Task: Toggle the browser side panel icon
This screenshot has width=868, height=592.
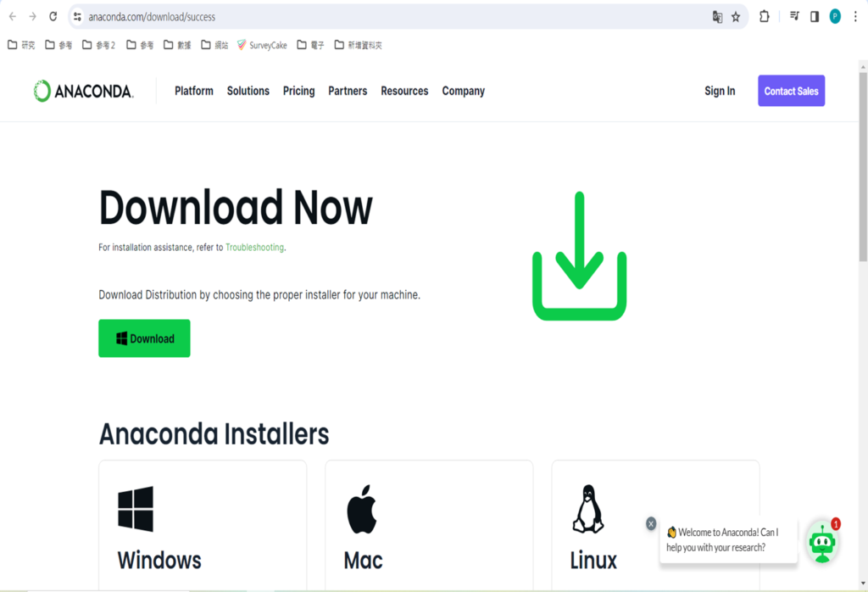Action: coord(815,16)
